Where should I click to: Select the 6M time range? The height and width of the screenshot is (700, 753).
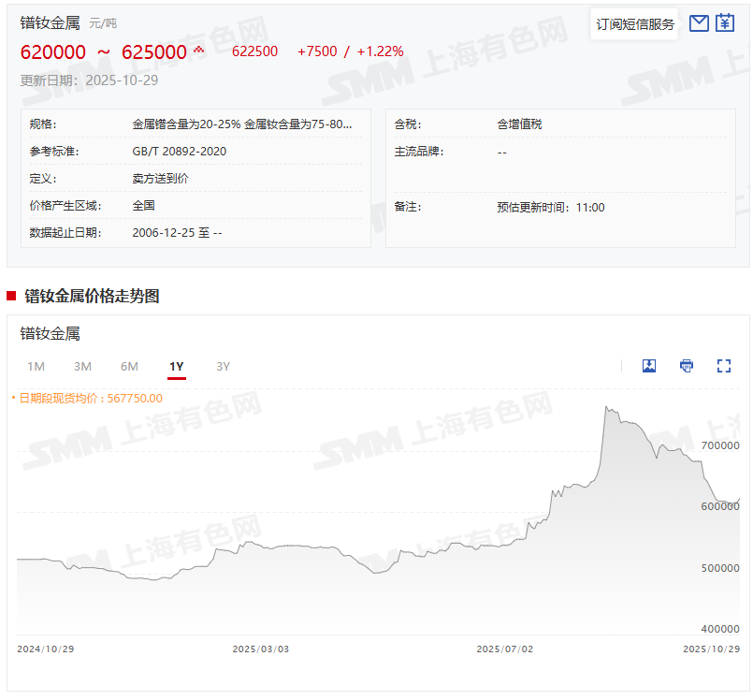129,367
